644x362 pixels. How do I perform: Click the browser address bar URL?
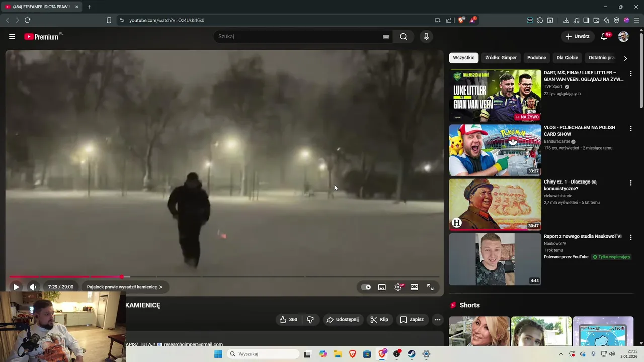[x=167, y=20]
